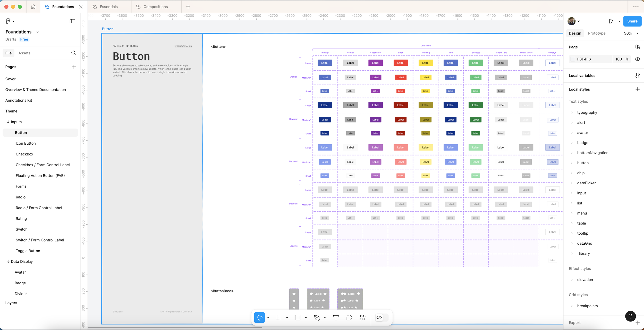Switch to the Prototype tab
The height and width of the screenshot is (330, 644).
pyautogui.click(x=597, y=33)
